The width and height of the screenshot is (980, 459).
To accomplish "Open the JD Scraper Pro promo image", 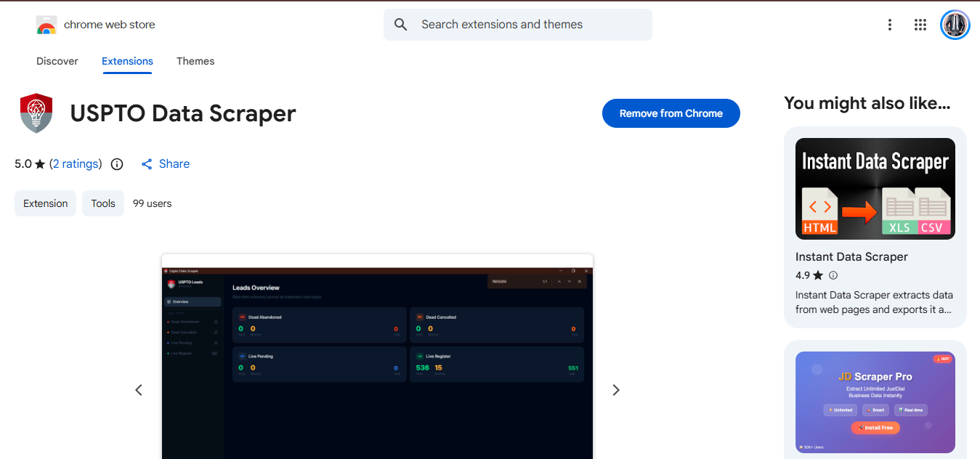I will [875, 402].
